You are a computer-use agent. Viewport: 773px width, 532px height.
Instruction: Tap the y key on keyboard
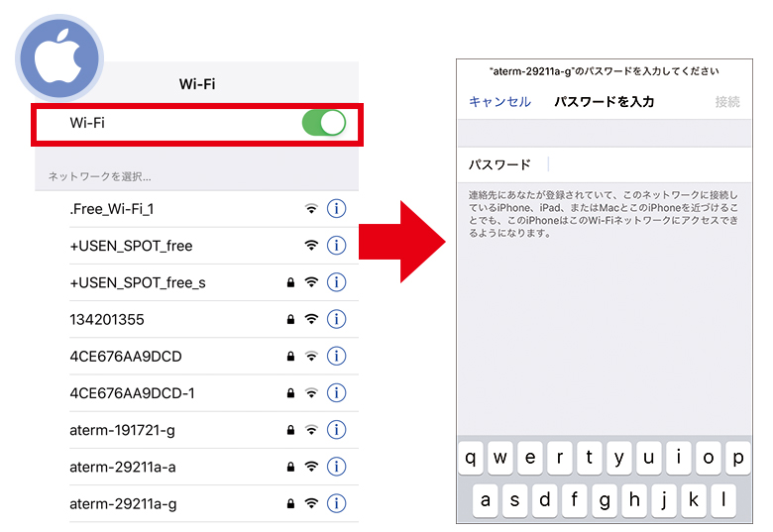point(619,458)
